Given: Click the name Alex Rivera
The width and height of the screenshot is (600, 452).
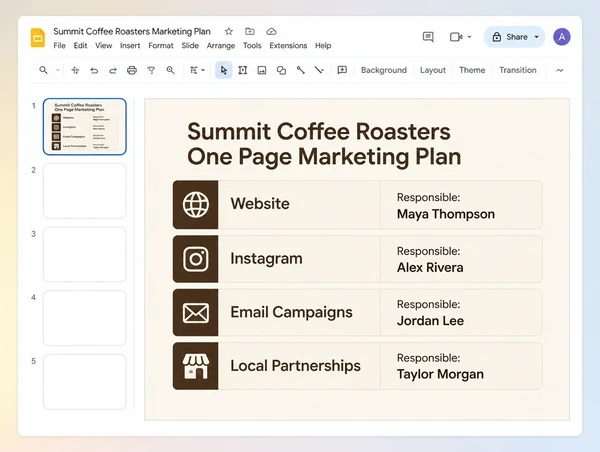Looking at the screenshot, I should pos(430,268).
